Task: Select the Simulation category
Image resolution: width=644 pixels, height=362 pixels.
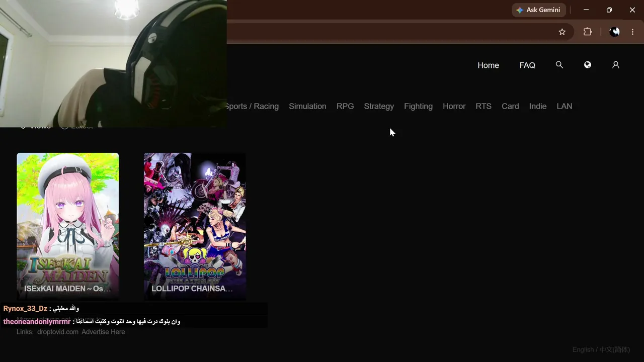Action: 307,106
